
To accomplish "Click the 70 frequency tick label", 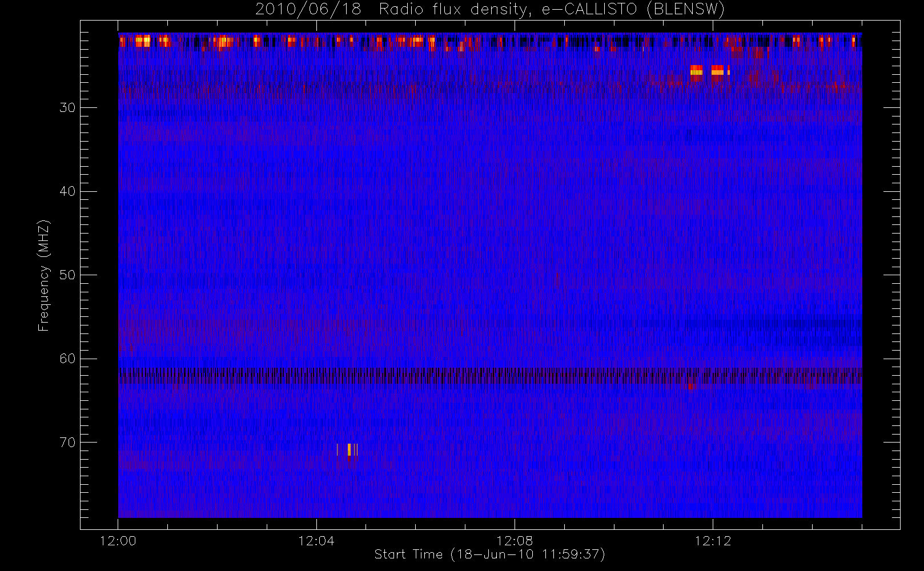I will pos(67,443).
